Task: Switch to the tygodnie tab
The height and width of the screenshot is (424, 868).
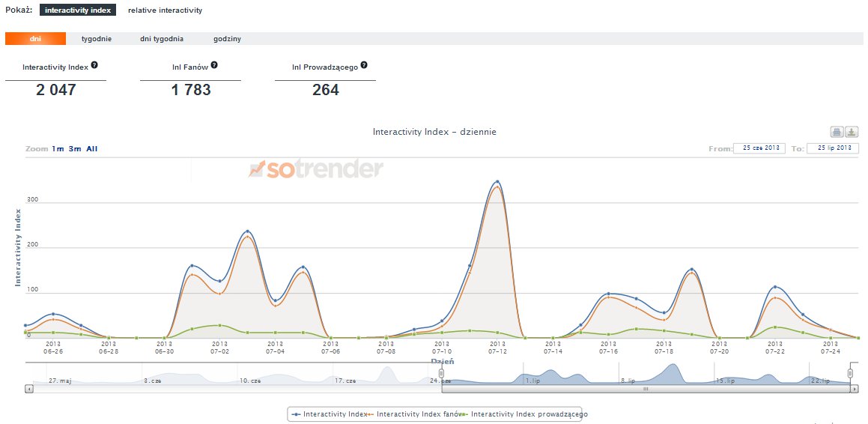Action: tap(96, 39)
